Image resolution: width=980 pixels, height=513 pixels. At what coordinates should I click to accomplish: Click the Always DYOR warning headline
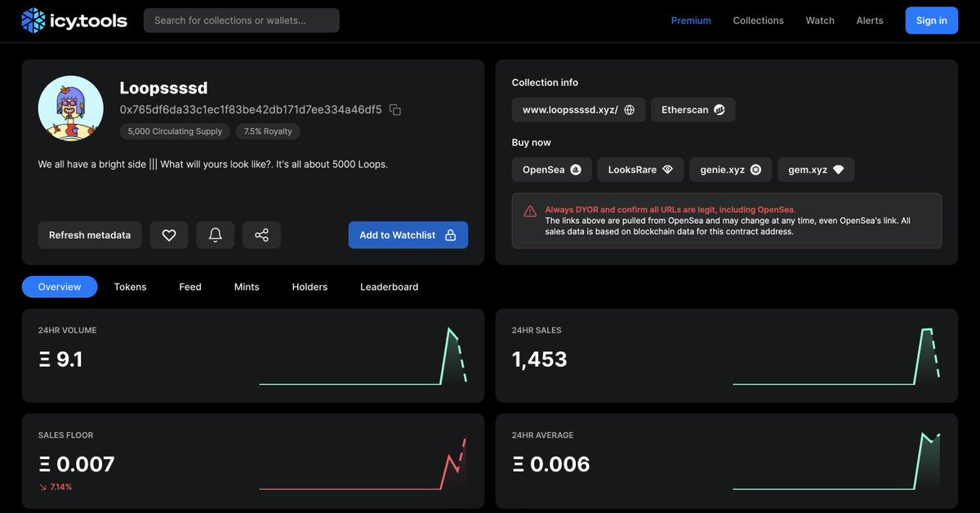point(670,210)
